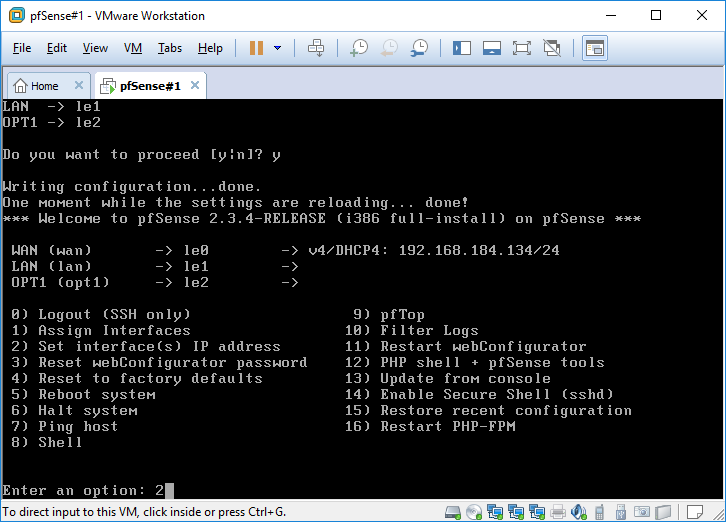Toggle the library sidebar panel
Viewport: 726px width, 522px height.
tap(462, 48)
